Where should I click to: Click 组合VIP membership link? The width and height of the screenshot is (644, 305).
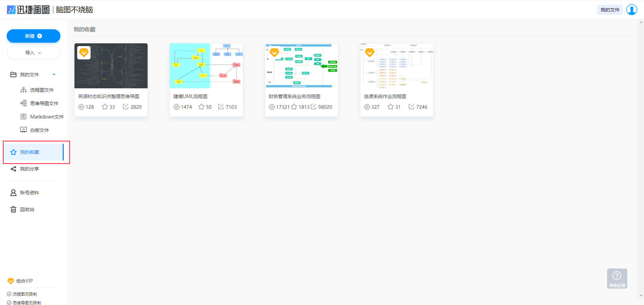(24, 281)
